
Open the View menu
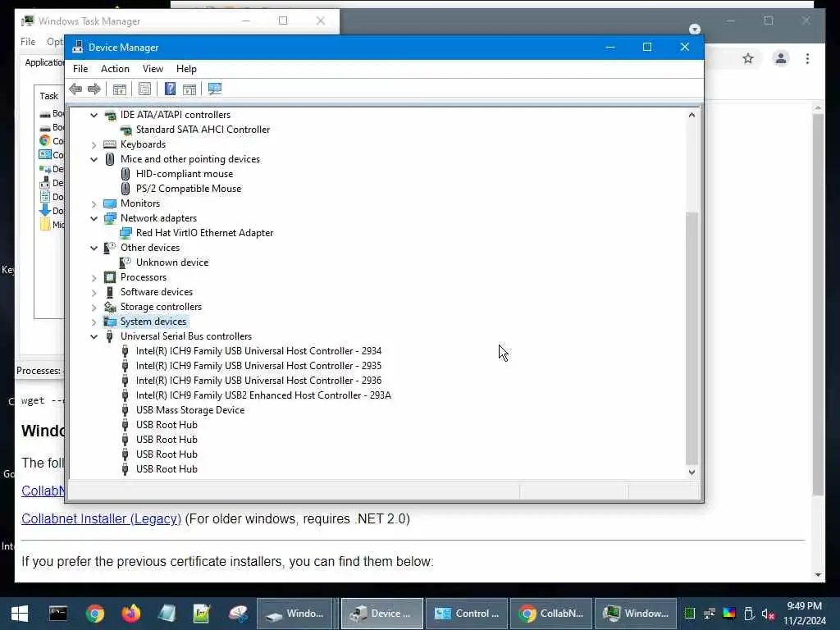[x=153, y=69]
